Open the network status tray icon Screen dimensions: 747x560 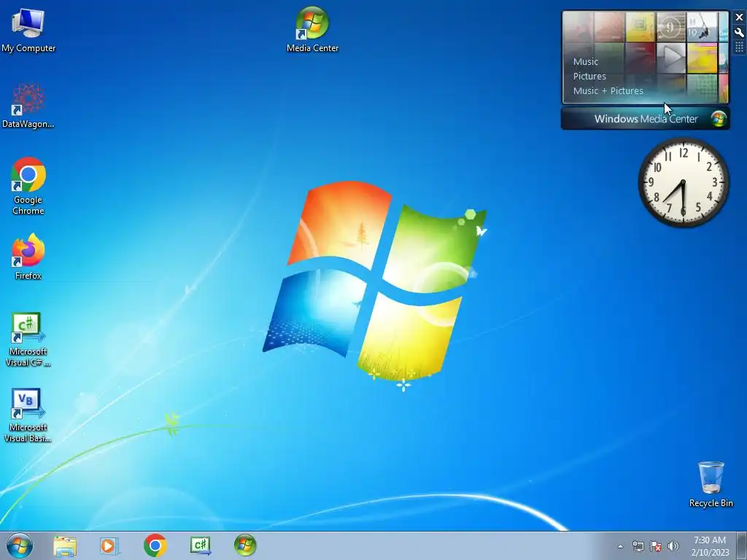638,546
